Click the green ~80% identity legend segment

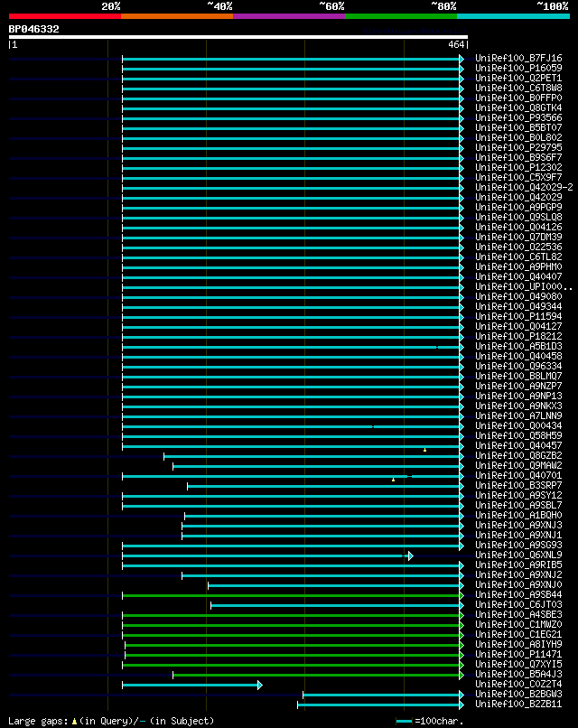401,16
